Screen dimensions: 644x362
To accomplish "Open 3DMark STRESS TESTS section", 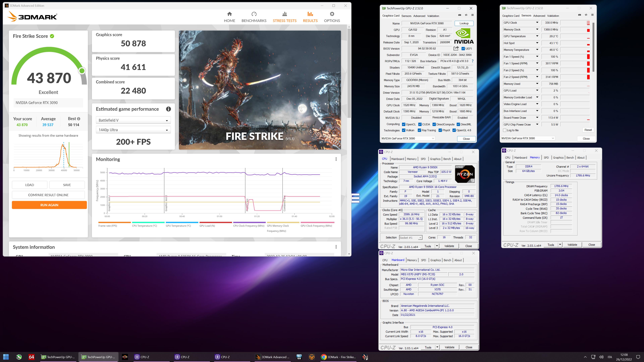I will point(284,17).
